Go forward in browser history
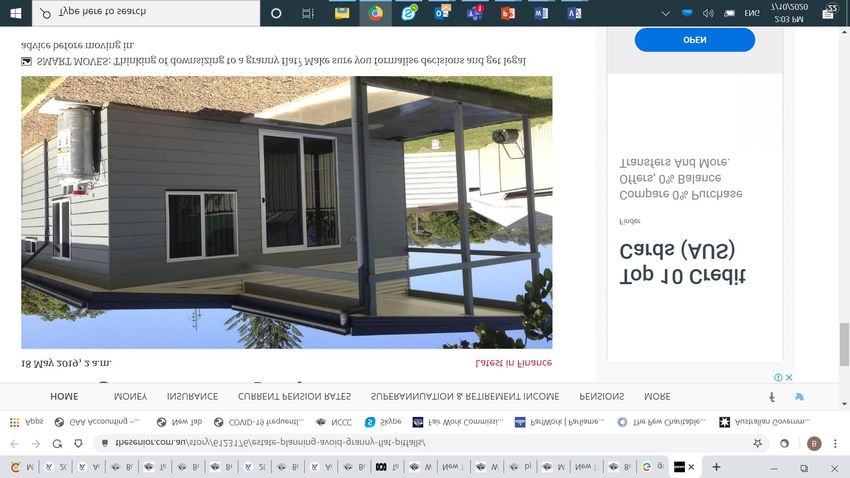The image size is (850, 478). click(36, 443)
